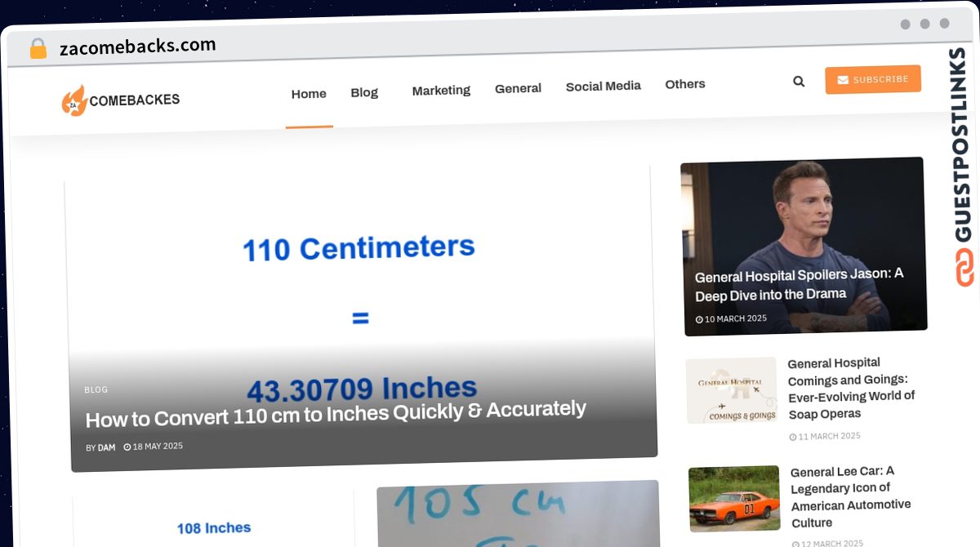Go to the General menu category
Viewport: 980px width, 547px height.
point(518,88)
